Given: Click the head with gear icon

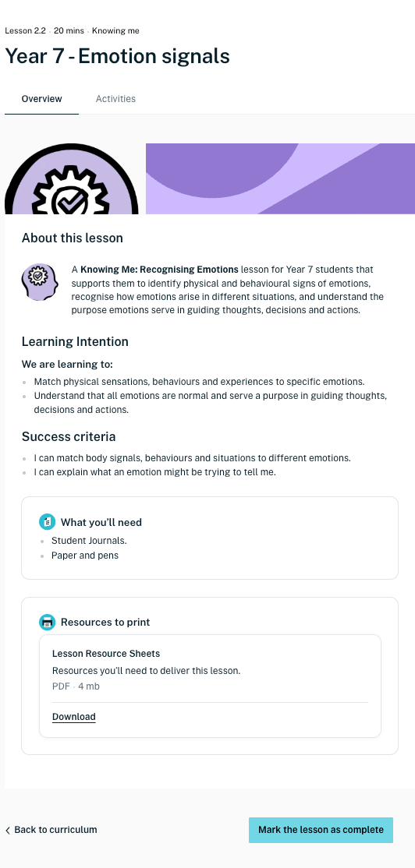Looking at the screenshot, I should click(x=40, y=282).
